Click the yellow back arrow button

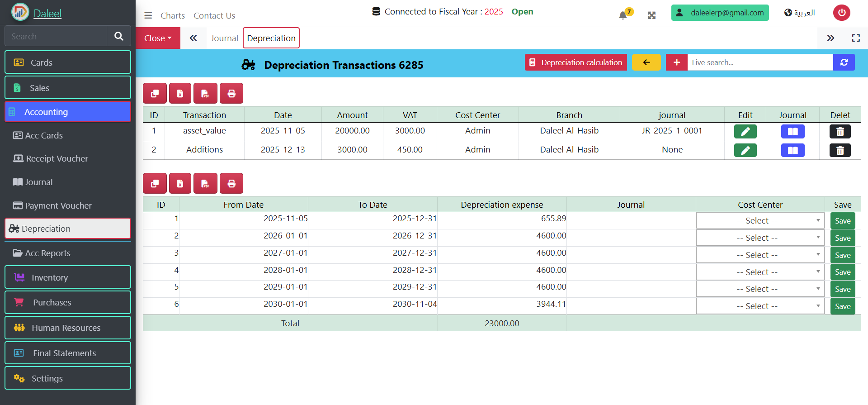click(646, 62)
